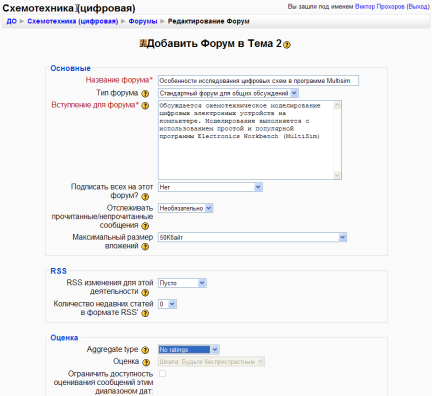Click down arrow of intro textarea scrollbar

coord(337,175)
